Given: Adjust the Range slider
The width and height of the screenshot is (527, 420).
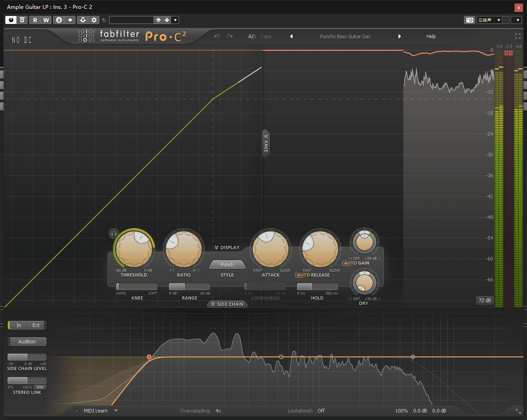Looking at the screenshot, I should [189, 287].
